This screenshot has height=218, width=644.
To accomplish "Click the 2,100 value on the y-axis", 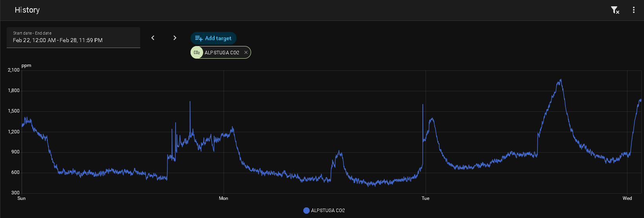I will tap(14, 70).
